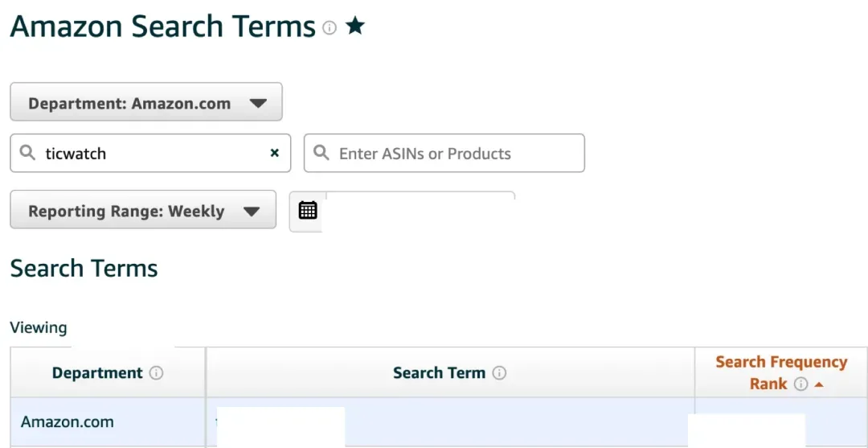Screen dimensions: 868x448
Task: Open the Department: Amazon.com dropdown
Action: tap(146, 102)
